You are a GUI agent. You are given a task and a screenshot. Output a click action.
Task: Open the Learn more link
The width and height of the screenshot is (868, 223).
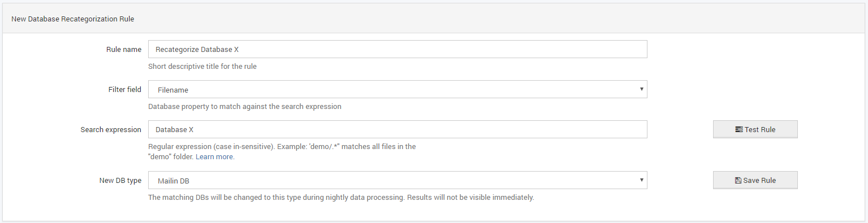click(x=215, y=157)
